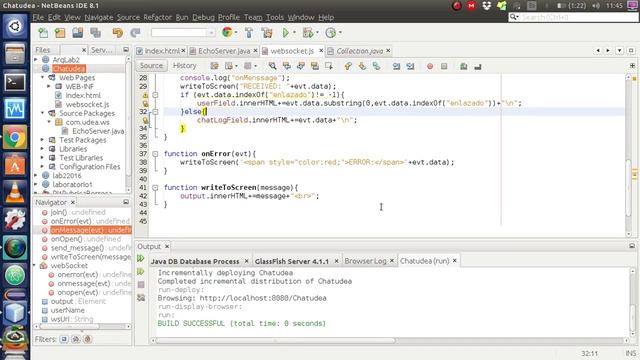The height and width of the screenshot is (360, 640).
Task: Switch to Browser Log output tab
Action: (x=365, y=261)
